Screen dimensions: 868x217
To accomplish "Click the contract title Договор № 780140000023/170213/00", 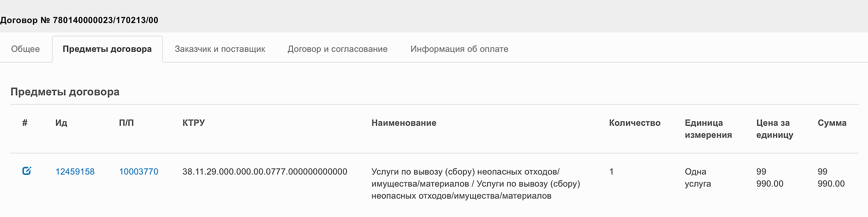I will pyautogui.click(x=79, y=20).
